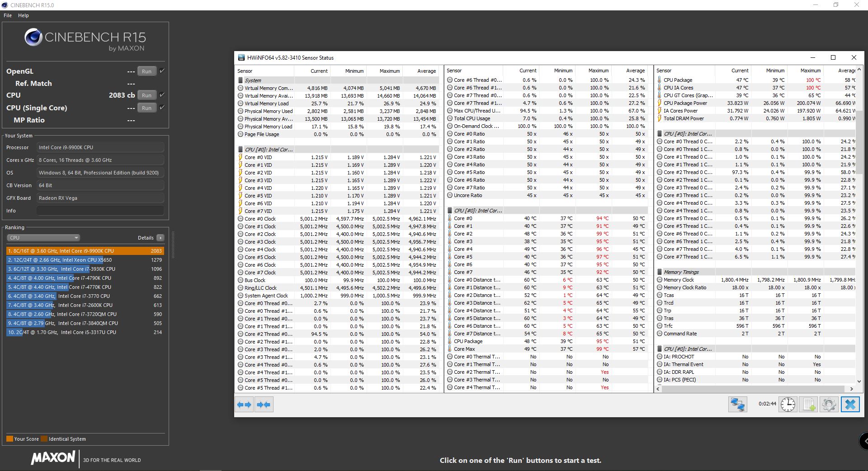
Task: Open the File menu in Cinebench
Action: coord(8,15)
